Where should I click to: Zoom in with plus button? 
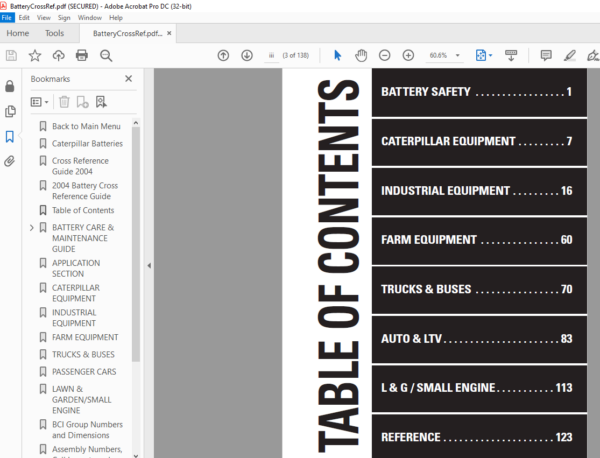[408, 55]
